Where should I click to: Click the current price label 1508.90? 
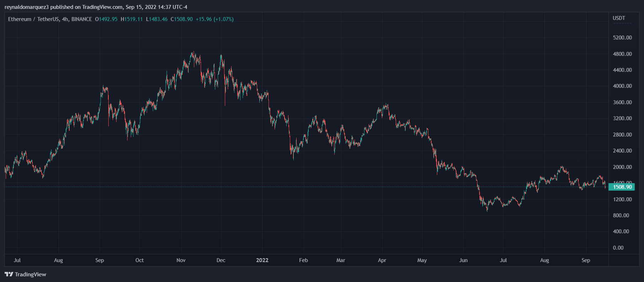[622, 187]
